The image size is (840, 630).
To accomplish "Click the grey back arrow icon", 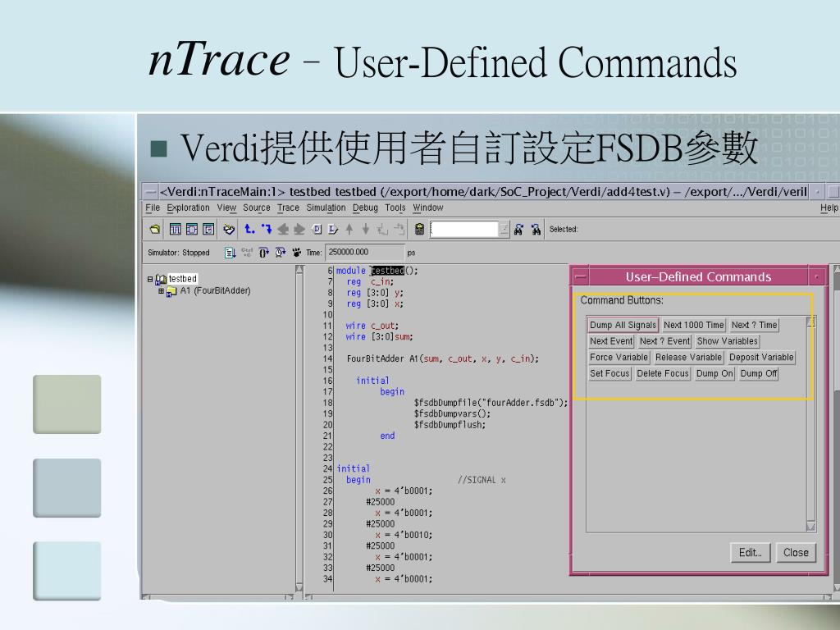I will pyautogui.click(x=283, y=230).
